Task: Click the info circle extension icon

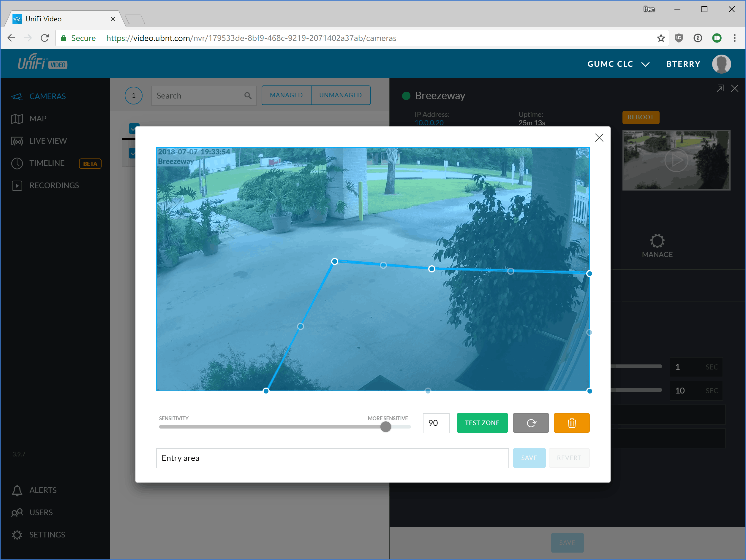Action: [698, 38]
